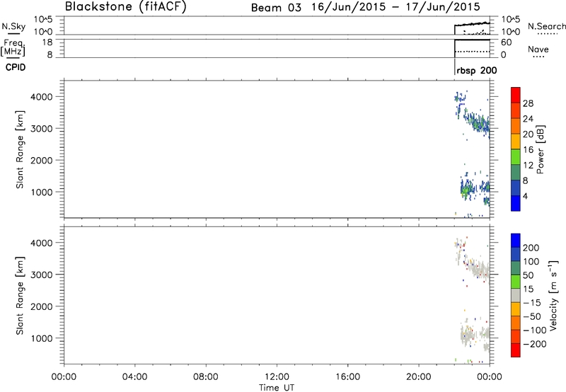Click the 200 tick on Velocity scale

(531, 248)
